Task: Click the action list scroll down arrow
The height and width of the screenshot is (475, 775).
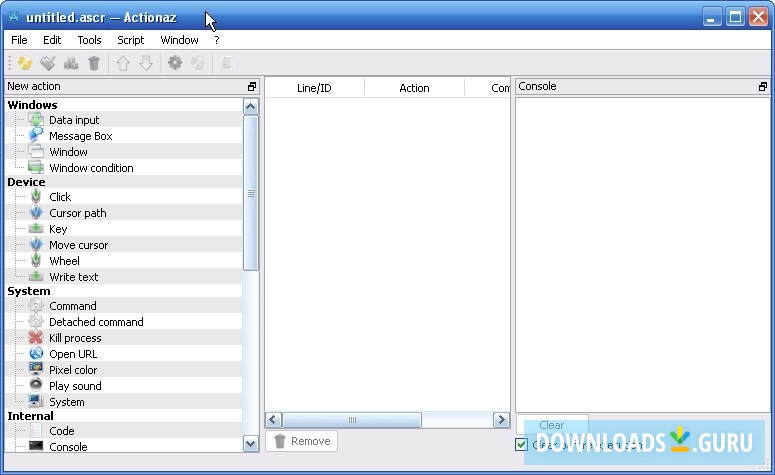Action: [x=251, y=444]
